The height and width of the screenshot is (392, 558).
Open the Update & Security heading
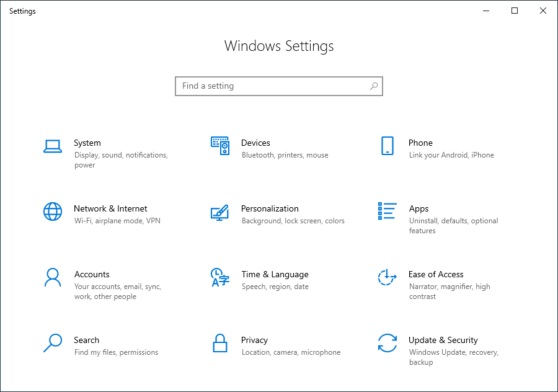[443, 341]
